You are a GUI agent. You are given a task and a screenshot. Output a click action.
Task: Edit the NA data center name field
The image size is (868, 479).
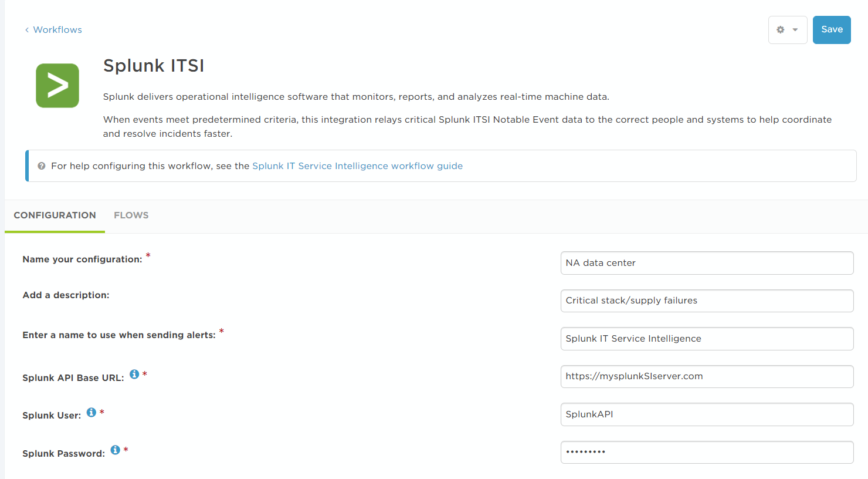[x=707, y=263]
